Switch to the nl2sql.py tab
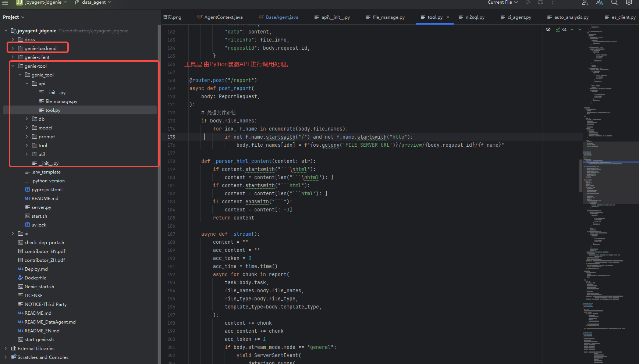This screenshot has height=364, width=639. tap(472, 17)
